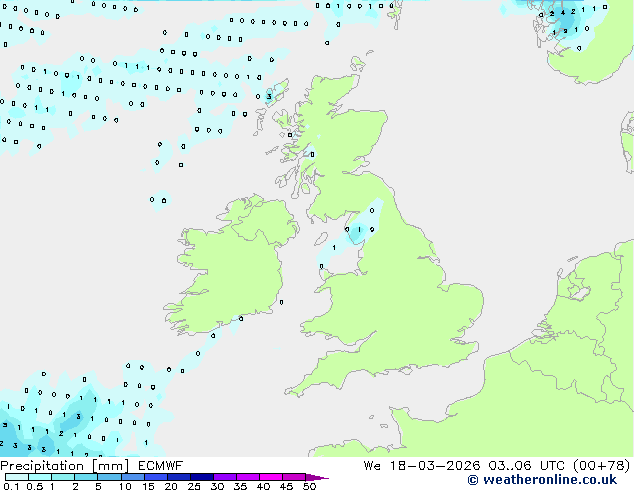Pick the 40–45 mm magenta legend swatch

tap(271, 477)
